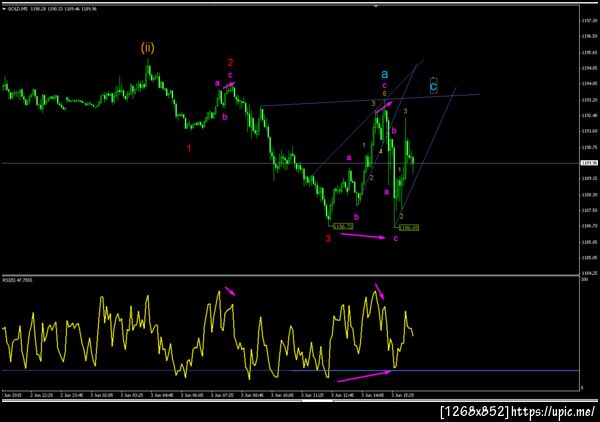Click the '3 Jun 11:25' time axis label
This screenshot has height=422, width=600.
click(312, 395)
